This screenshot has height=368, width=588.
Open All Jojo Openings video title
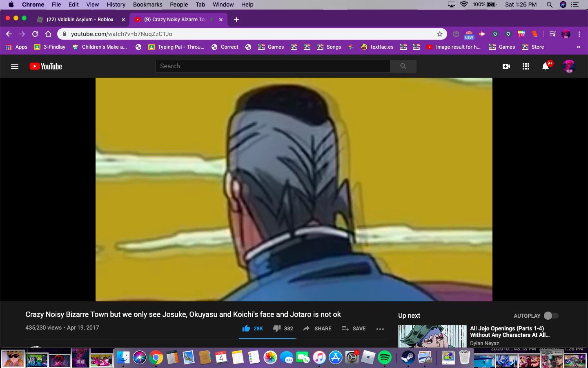click(x=510, y=332)
